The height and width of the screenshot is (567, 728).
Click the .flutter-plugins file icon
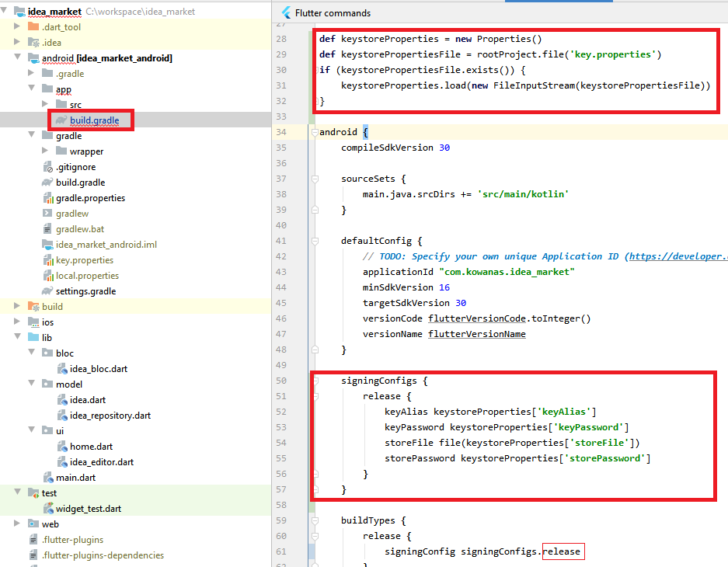(33, 540)
